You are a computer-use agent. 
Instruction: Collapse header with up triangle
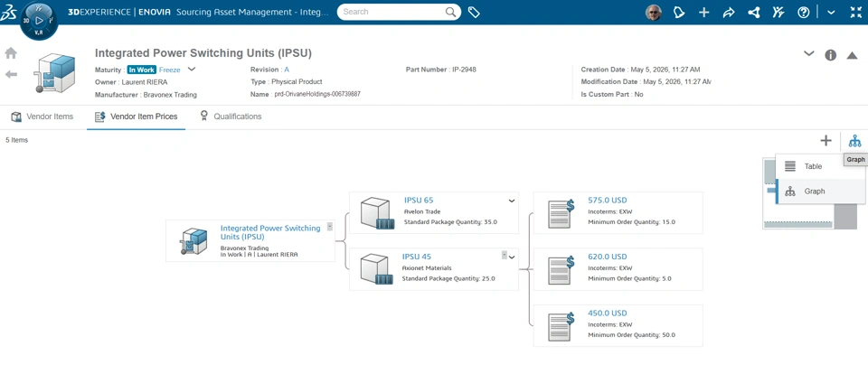[852, 55]
